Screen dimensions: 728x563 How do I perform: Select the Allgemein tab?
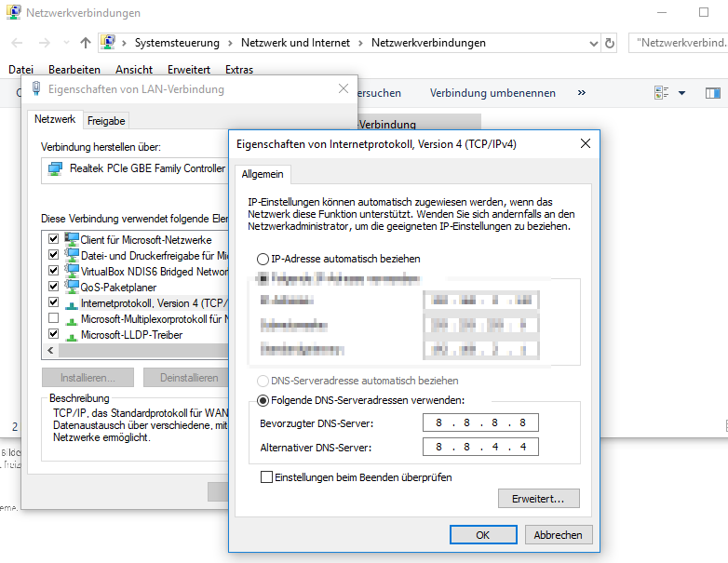pos(263,175)
